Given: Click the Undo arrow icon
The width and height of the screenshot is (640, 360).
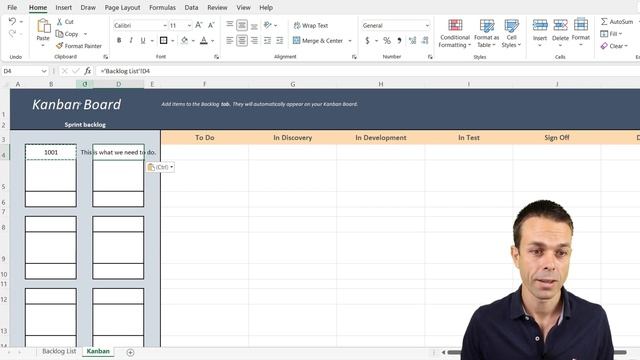Looking at the screenshot, I should coord(12,21).
